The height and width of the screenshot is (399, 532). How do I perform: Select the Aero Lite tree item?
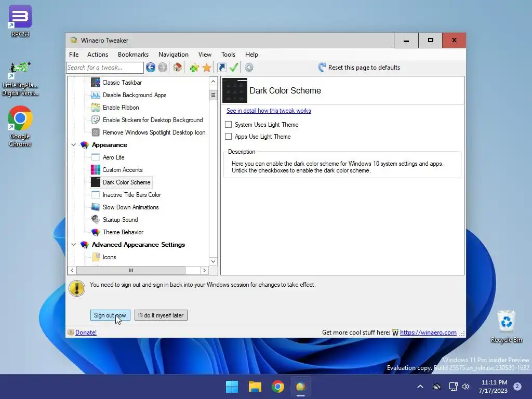tap(114, 157)
